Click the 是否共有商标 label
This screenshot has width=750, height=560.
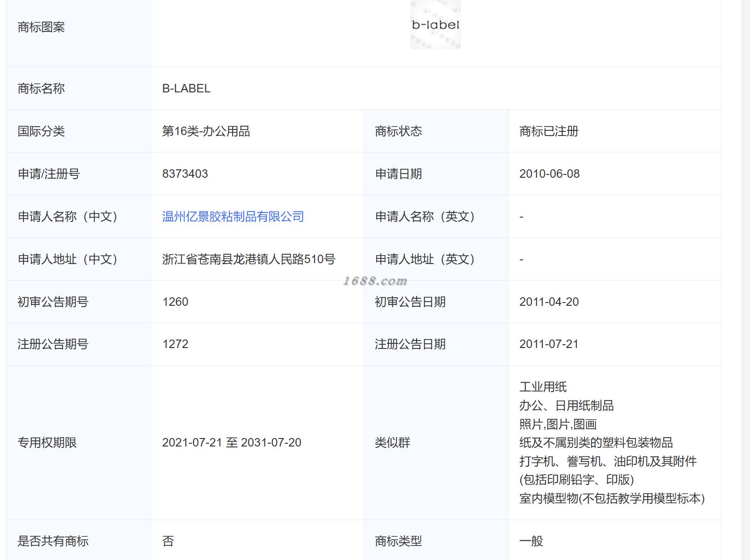click(53, 541)
